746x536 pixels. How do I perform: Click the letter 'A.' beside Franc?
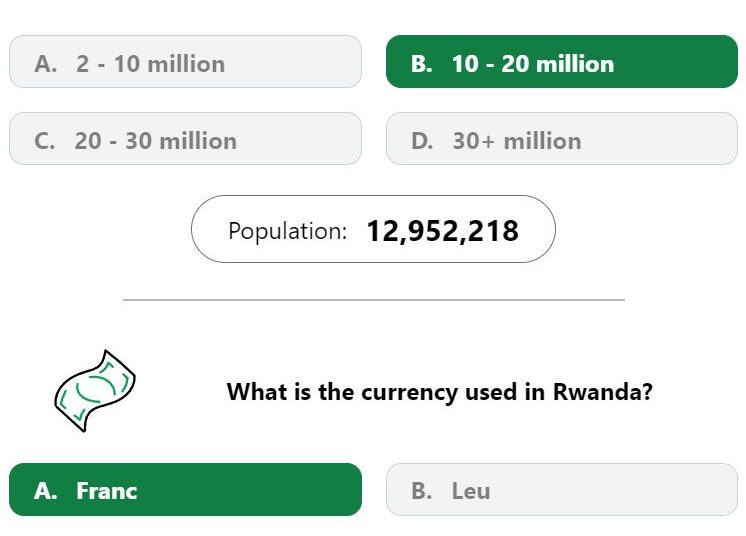pyautogui.click(x=46, y=491)
